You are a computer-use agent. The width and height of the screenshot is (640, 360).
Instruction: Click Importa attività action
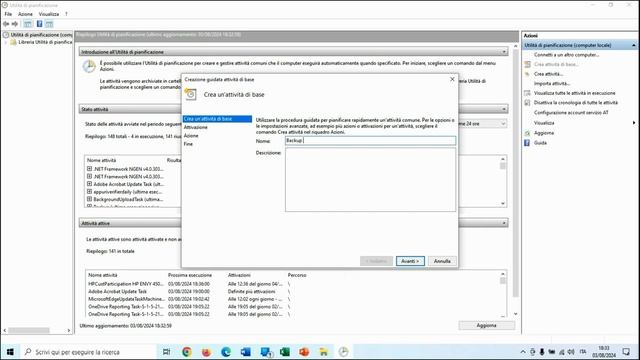point(552,84)
